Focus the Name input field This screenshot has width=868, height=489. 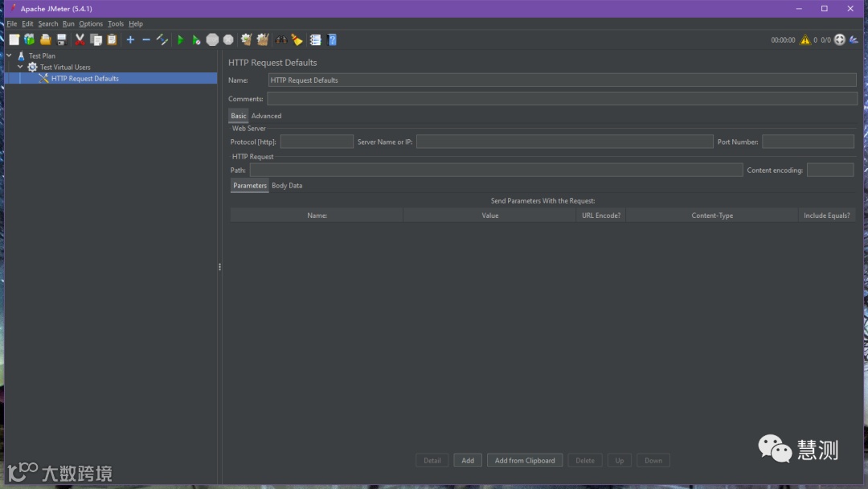pyautogui.click(x=563, y=80)
